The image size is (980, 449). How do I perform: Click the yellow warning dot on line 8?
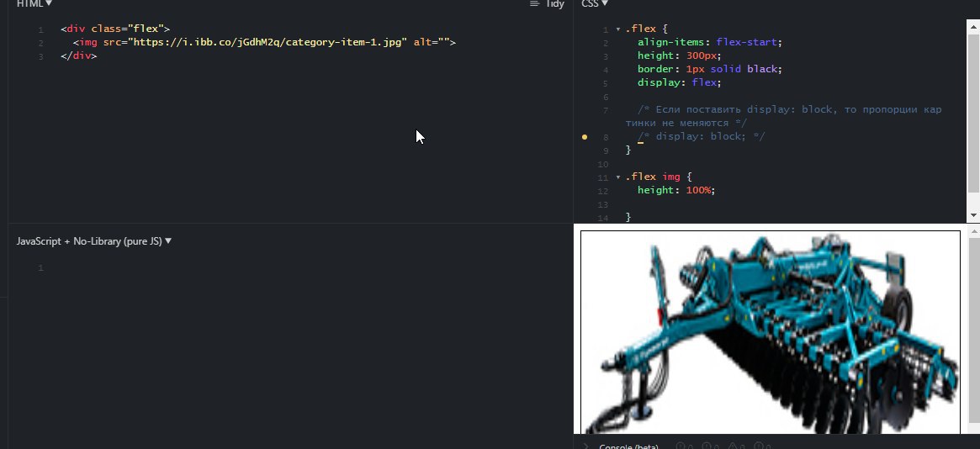coord(585,137)
